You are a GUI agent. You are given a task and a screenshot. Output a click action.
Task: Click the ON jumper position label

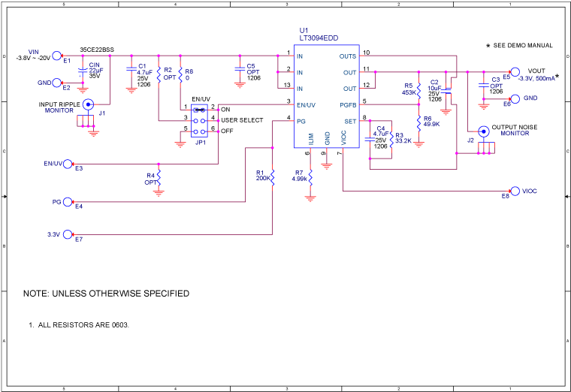(x=225, y=110)
